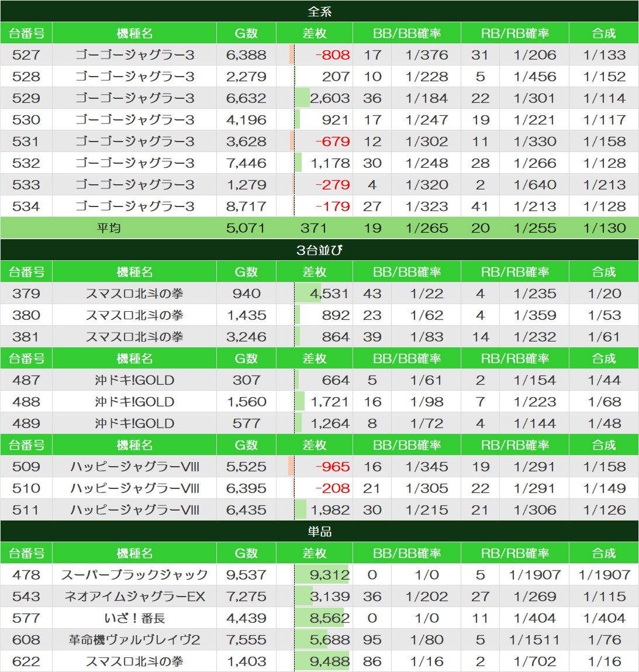
Task: Select row 488 沖ドキ!GOLD name
Action: pyautogui.click(x=134, y=402)
